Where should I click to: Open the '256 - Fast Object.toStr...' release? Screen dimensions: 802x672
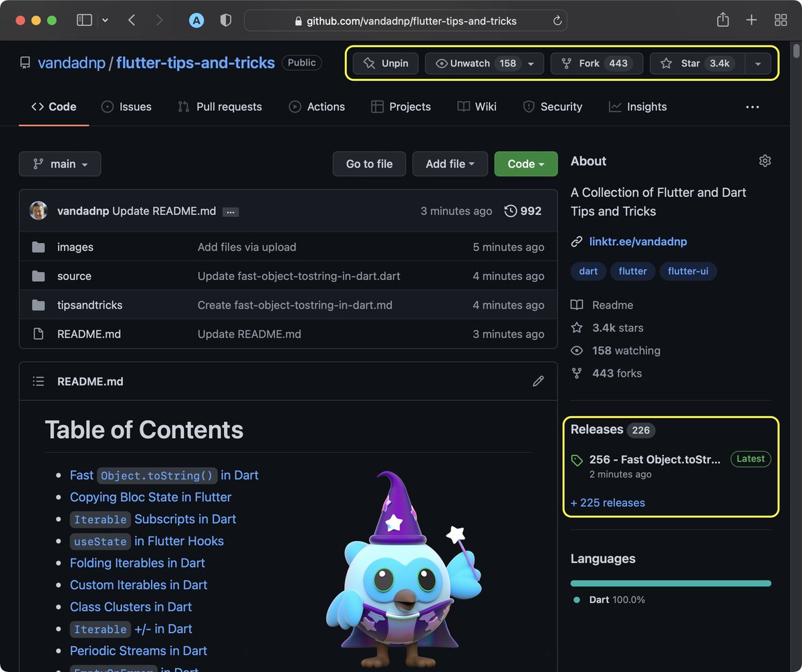[x=654, y=460]
